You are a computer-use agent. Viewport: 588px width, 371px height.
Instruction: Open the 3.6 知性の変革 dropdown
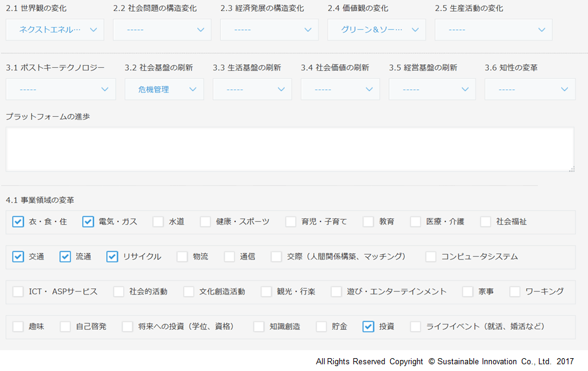[529, 89]
